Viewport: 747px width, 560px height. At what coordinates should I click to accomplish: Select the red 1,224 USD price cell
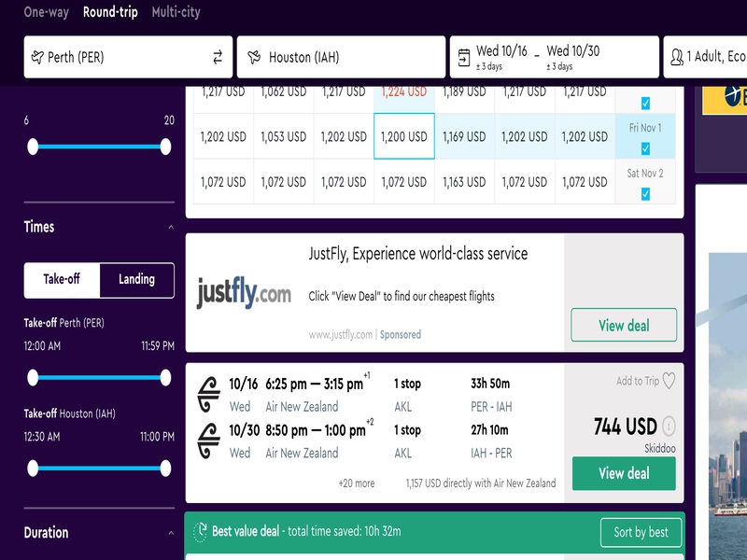(x=404, y=99)
